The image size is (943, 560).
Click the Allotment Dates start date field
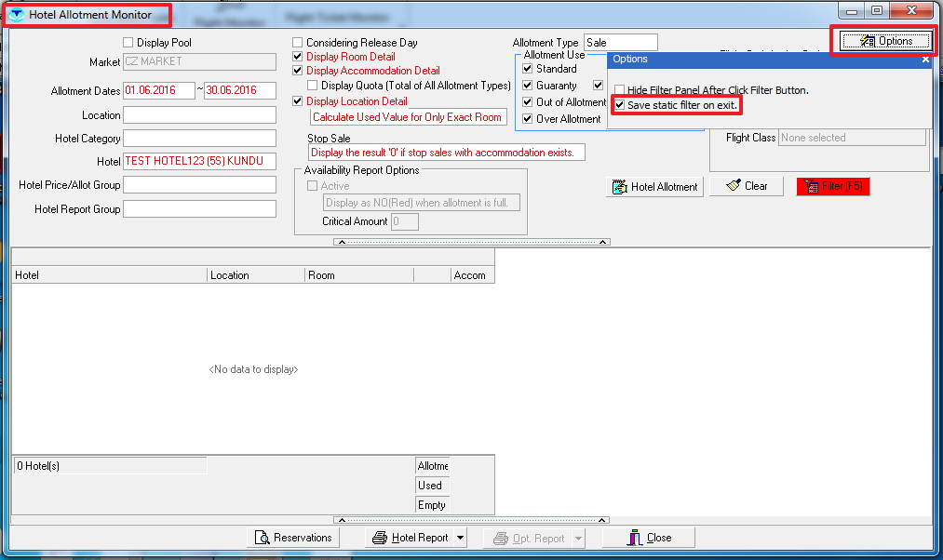click(x=159, y=90)
